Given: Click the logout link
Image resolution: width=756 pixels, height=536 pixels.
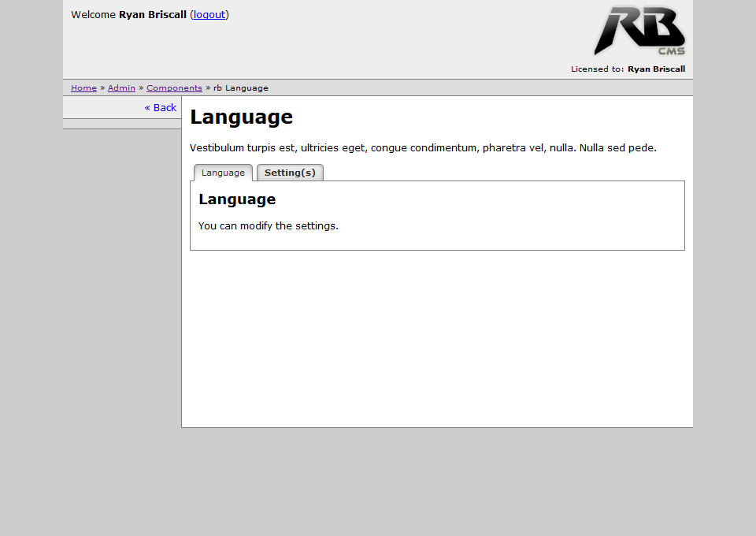Looking at the screenshot, I should (209, 14).
